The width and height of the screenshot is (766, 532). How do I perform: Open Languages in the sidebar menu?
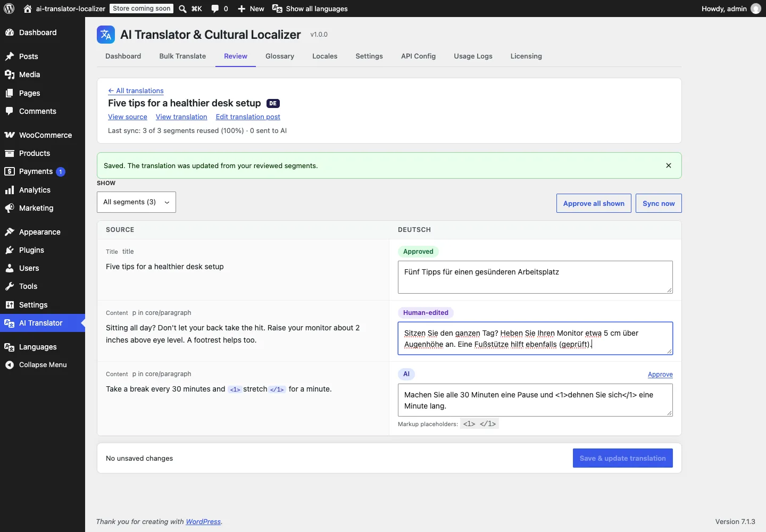click(43, 347)
